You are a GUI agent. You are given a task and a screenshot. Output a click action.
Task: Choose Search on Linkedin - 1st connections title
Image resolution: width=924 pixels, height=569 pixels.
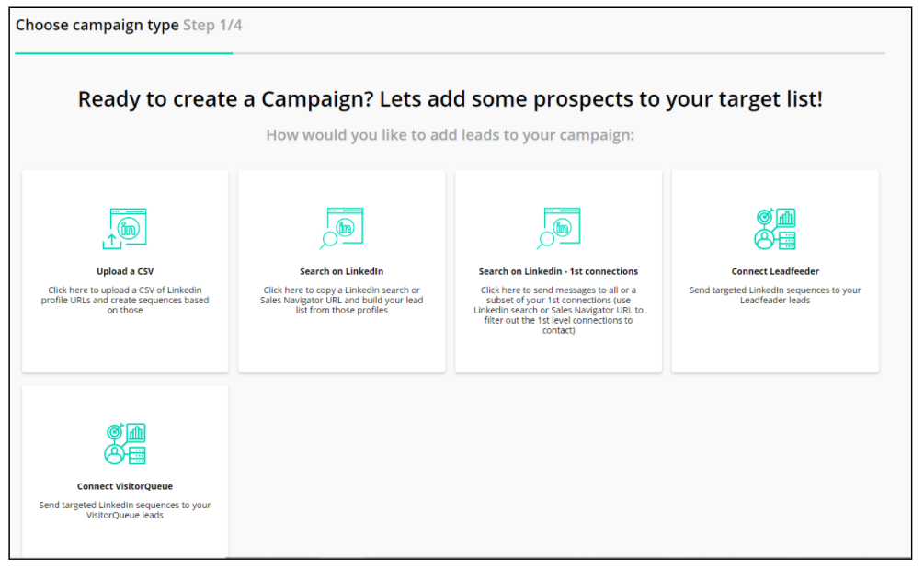click(x=559, y=271)
